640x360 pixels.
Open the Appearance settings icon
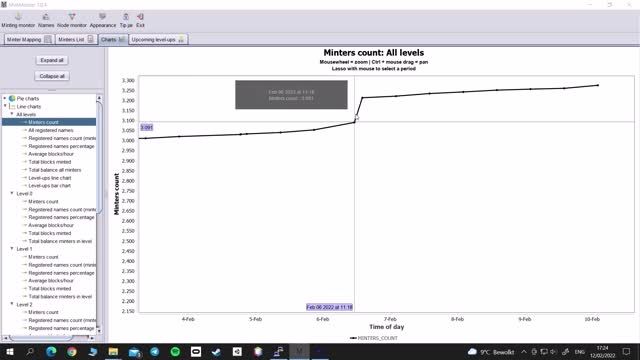click(102, 20)
